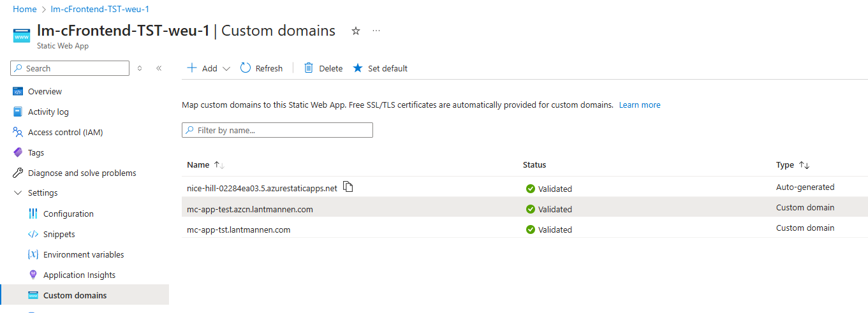Image resolution: width=868 pixels, height=313 pixels.
Task: Favorite this resource with the star icon
Action: coord(356,31)
